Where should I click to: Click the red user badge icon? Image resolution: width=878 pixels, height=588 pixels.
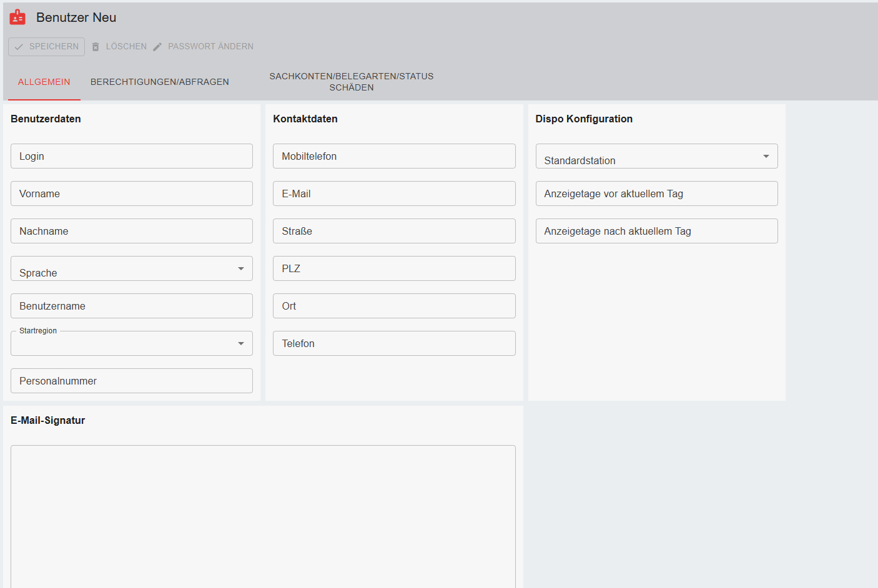pyautogui.click(x=17, y=17)
